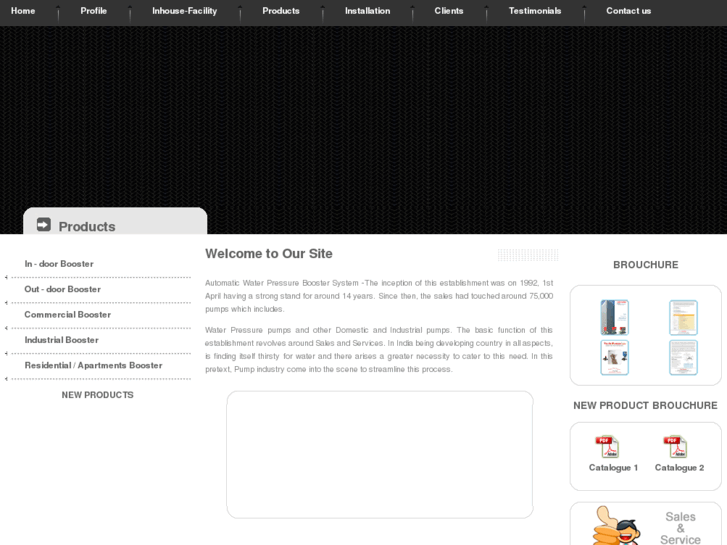Image resolution: width=727 pixels, height=545 pixels.
Task: Open the Catalogue 1 label link
Action: [x=613, y=468]
